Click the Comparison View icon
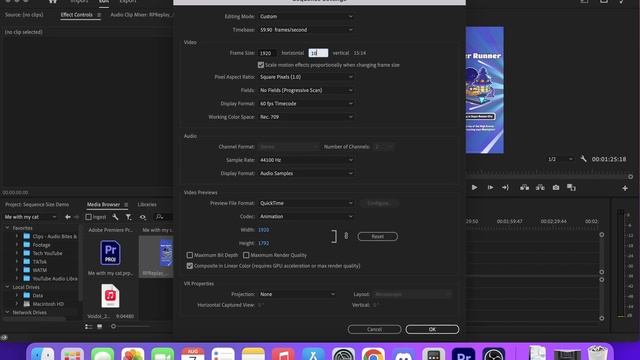 571,187
